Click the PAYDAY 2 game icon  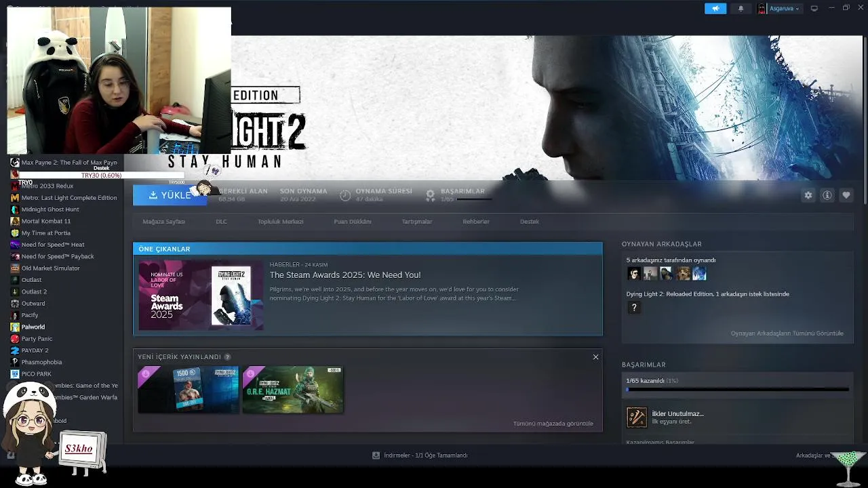[x=15, y=350]
